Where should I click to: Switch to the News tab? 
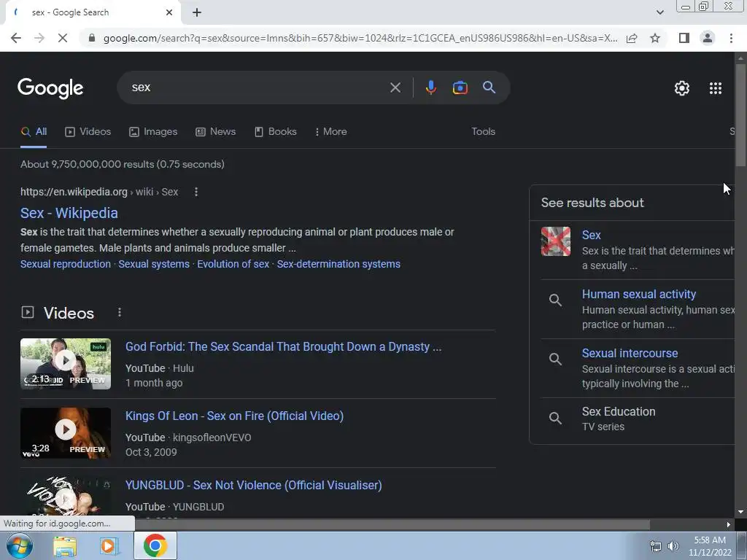(215, 132)
